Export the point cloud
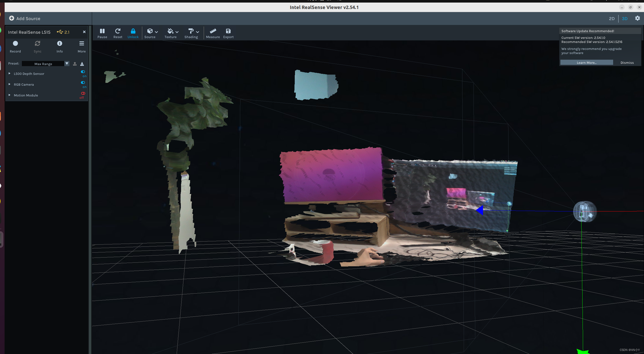This screenshot has width=644, height=354. coord(228,33)
